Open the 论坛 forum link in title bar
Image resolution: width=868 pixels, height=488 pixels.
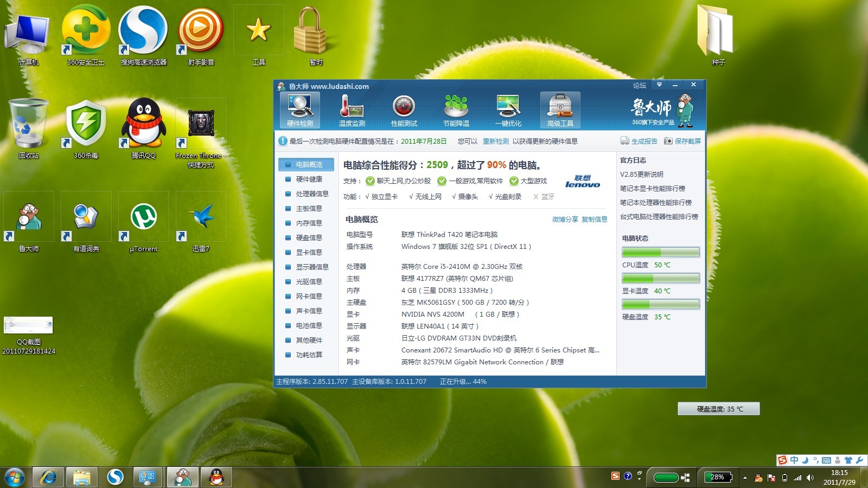coord(640,85)
